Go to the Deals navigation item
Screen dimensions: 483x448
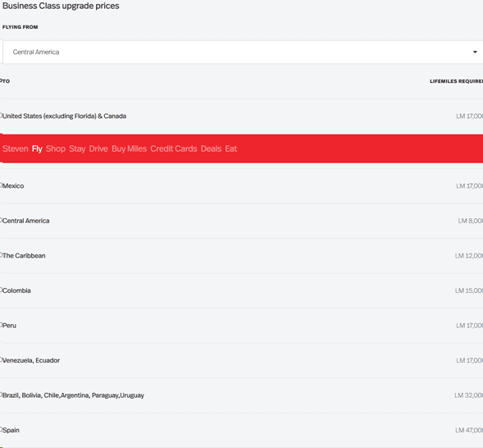coord(211,149)
